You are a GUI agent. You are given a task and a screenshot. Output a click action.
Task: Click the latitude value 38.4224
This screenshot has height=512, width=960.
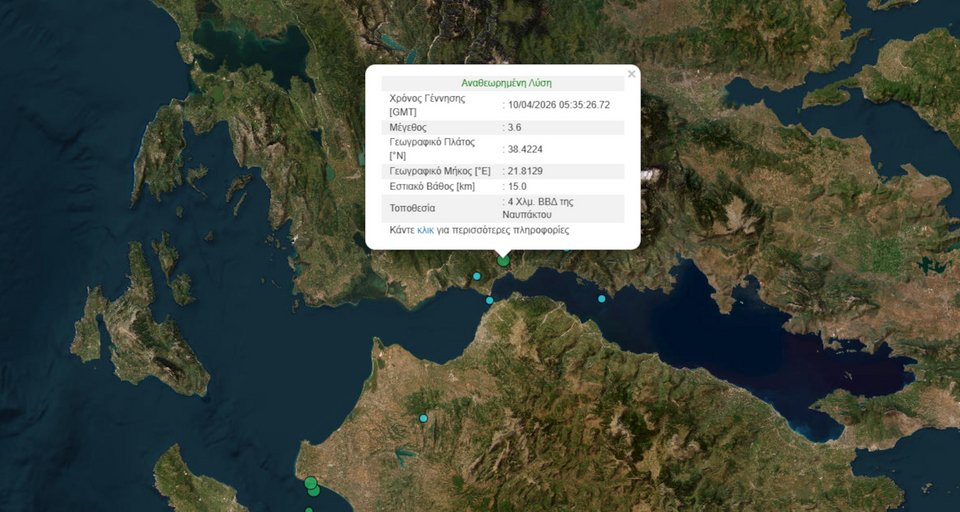526,149
